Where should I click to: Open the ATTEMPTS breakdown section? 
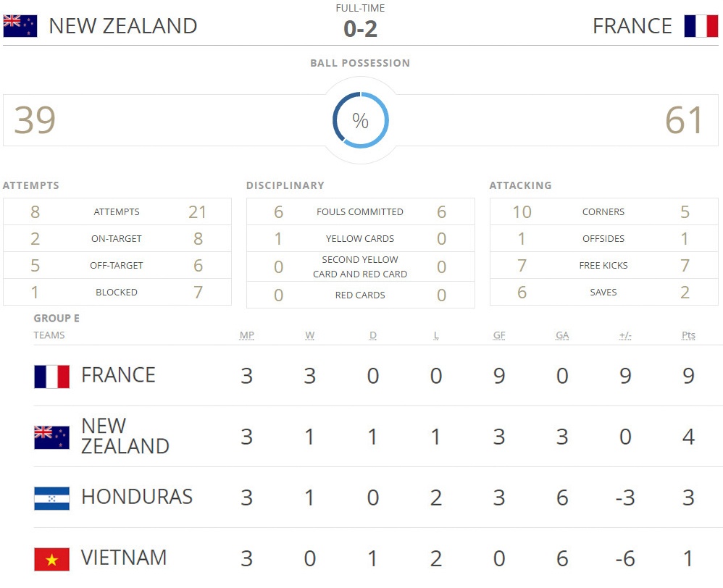(x=31, y=185)
